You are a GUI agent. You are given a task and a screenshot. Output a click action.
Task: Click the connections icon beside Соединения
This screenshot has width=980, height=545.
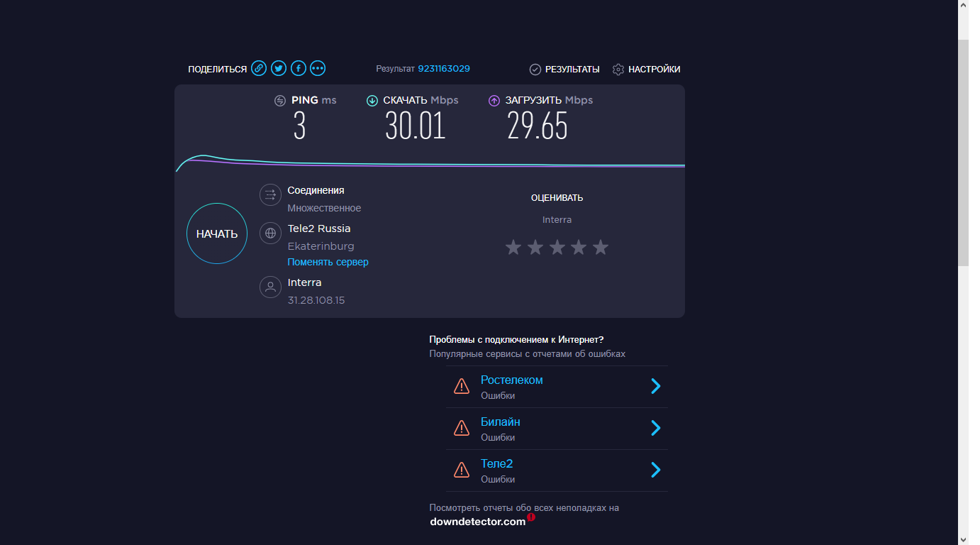pos(270,195)
